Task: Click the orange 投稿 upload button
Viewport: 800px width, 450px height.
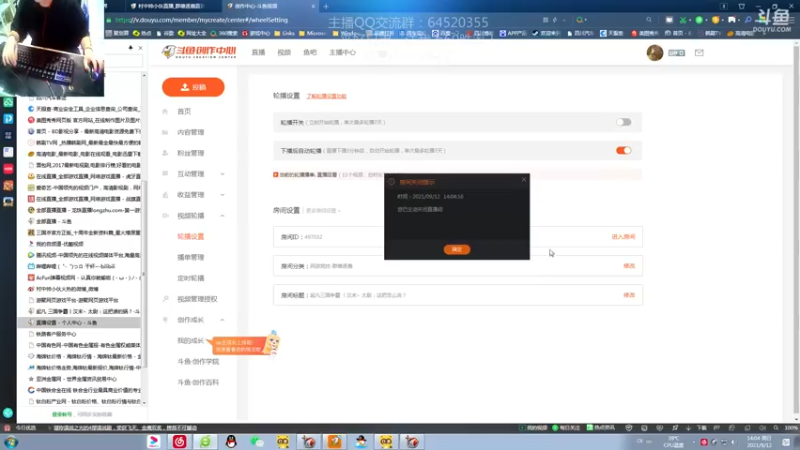Action: (193, 87)
